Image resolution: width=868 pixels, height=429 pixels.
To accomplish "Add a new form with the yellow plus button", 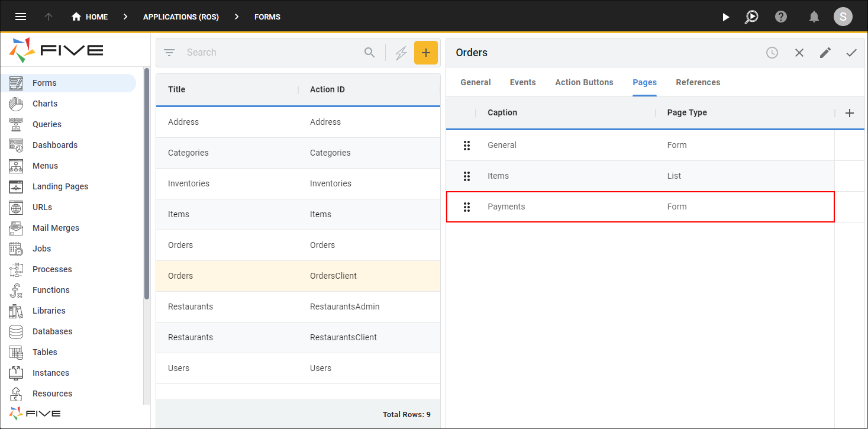I will [x=425, y=53].
